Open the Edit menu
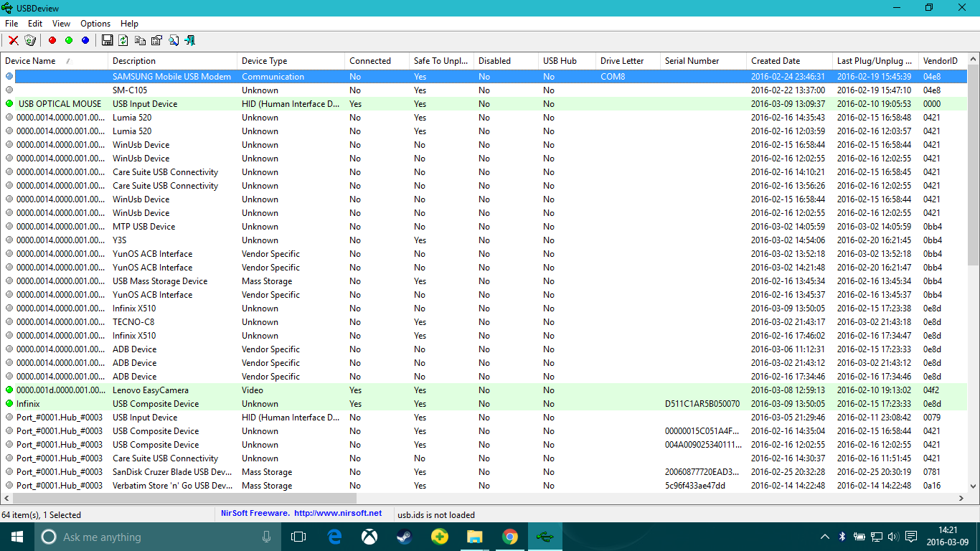Image resolution: width=980 pixels, height=551 pixels. point(35,24)
